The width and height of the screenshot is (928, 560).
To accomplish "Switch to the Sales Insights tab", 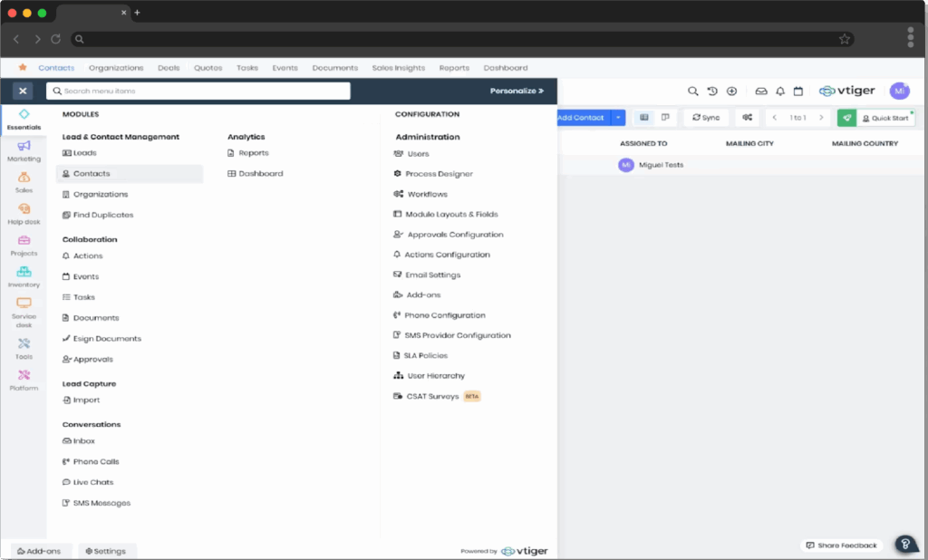I will [399, 67].
